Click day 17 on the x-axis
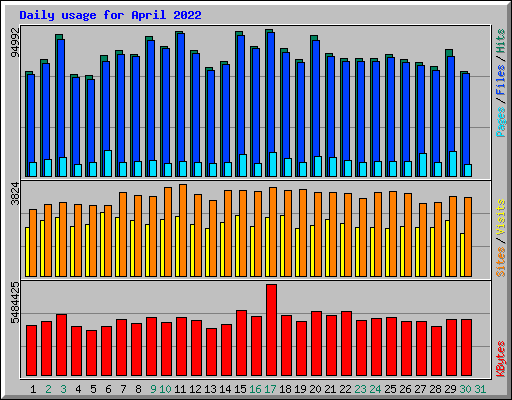 click(270, 389)
